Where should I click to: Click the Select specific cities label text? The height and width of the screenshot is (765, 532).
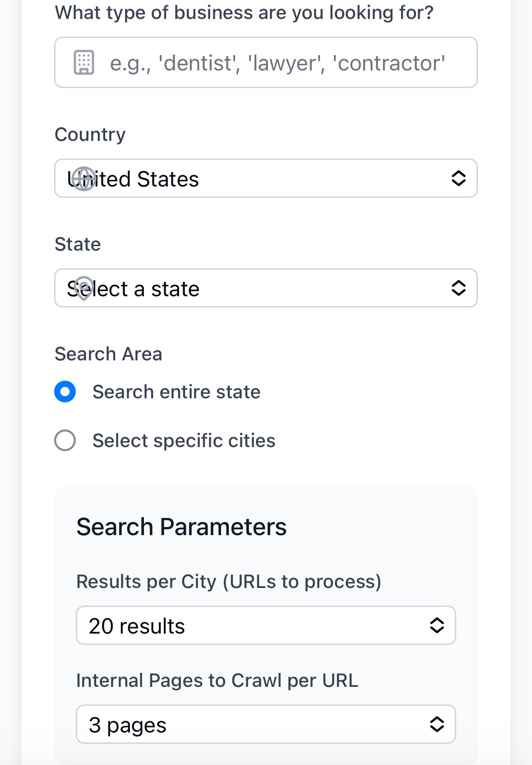click(184, 441)
